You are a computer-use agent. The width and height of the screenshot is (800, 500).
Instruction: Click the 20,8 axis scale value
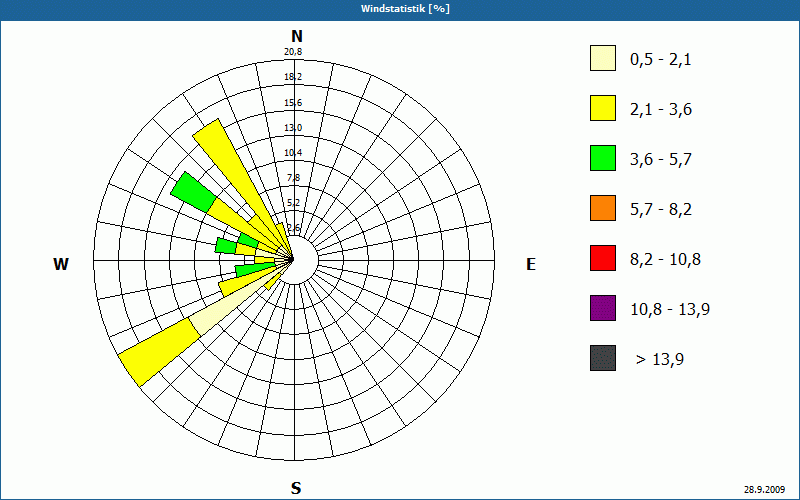293,52
